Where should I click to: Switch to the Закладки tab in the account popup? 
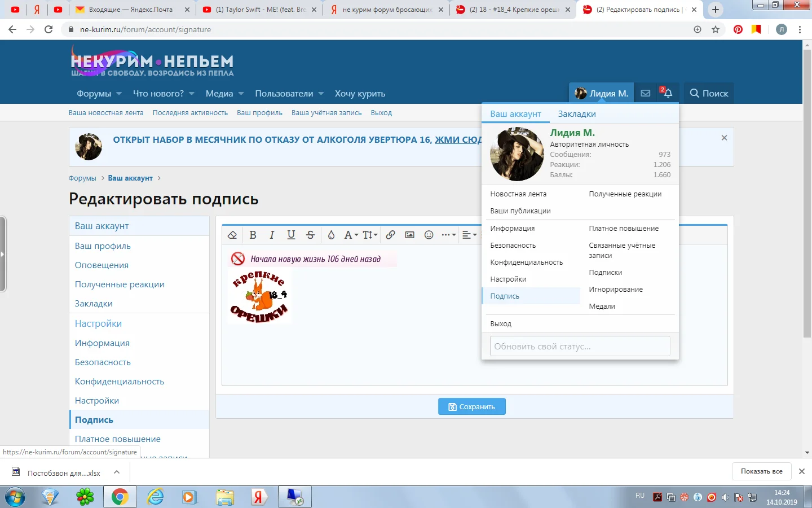click(576, 114)
